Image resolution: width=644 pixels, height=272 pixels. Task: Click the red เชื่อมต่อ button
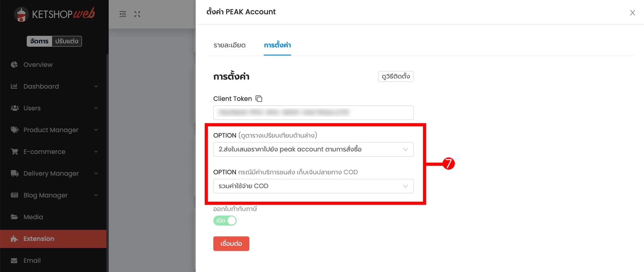pos(231,244)
